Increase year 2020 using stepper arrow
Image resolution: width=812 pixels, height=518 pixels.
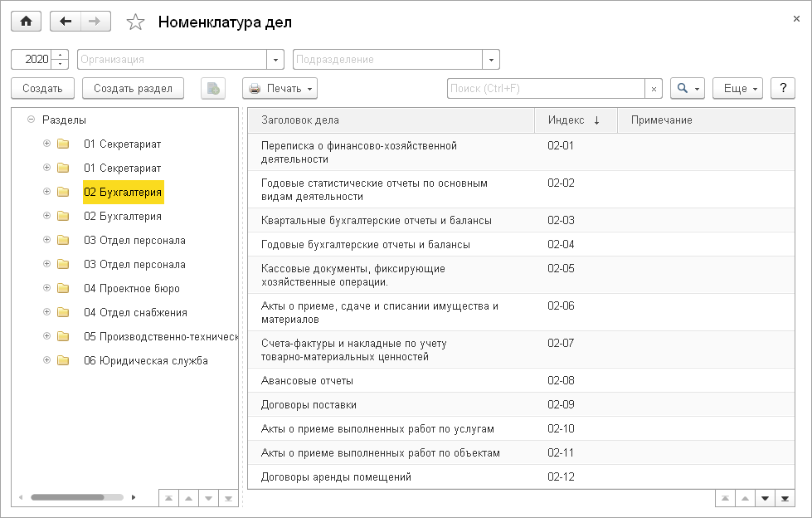pos(59,54)
